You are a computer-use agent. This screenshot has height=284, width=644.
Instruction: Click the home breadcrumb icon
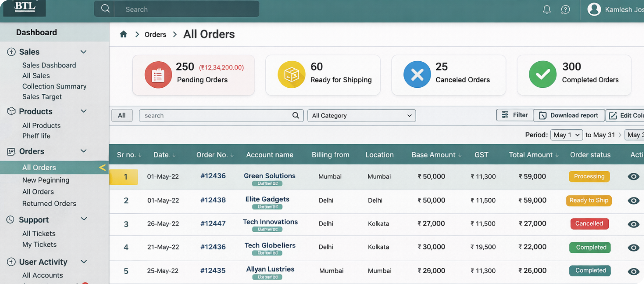click(x=123, y=34)
